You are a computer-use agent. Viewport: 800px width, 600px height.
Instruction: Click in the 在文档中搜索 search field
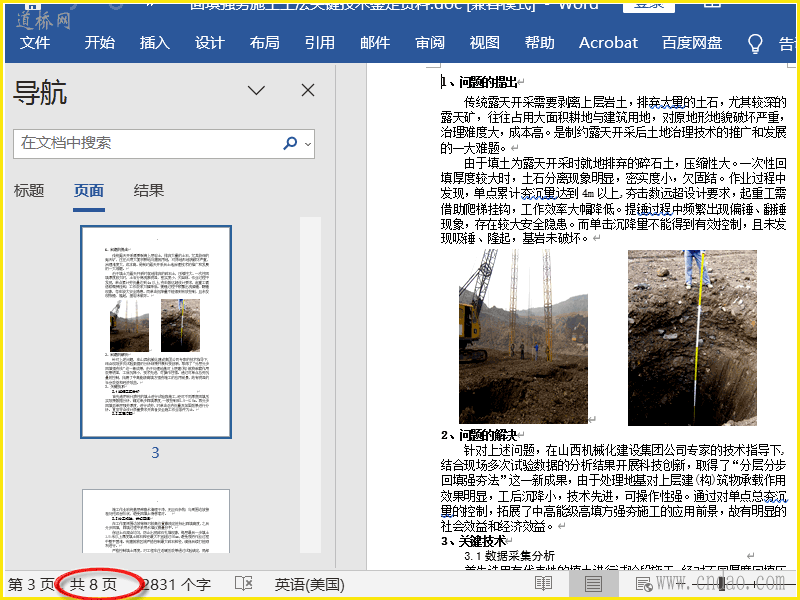coord(145,143)
